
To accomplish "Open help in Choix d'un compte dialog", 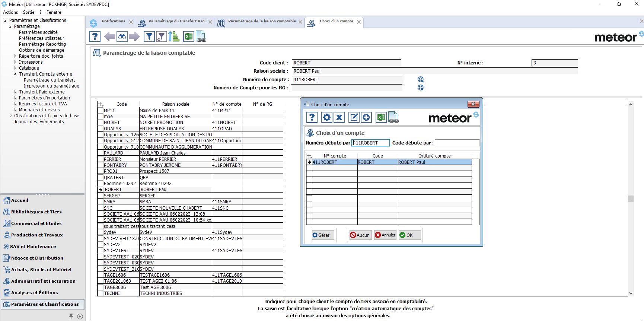I will point(312,117).
